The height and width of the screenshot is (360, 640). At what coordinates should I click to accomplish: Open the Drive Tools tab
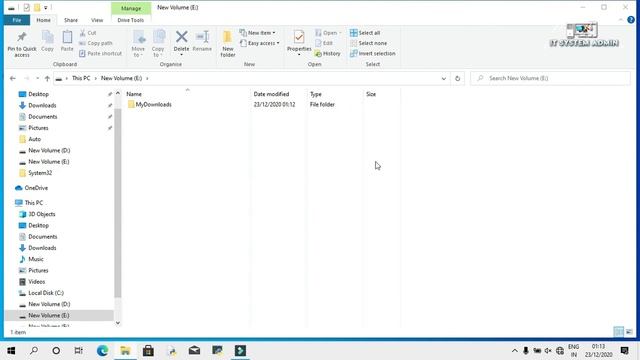tap(131, 20)
